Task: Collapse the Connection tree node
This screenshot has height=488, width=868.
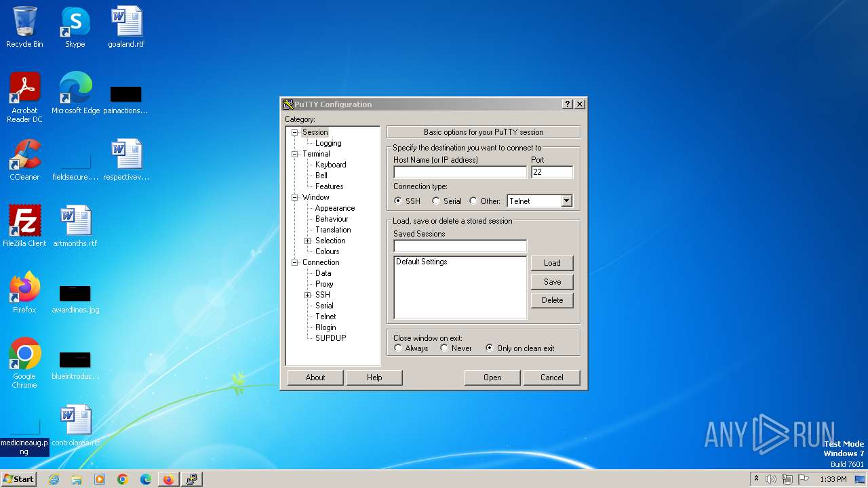Action: tap(295, 262)
